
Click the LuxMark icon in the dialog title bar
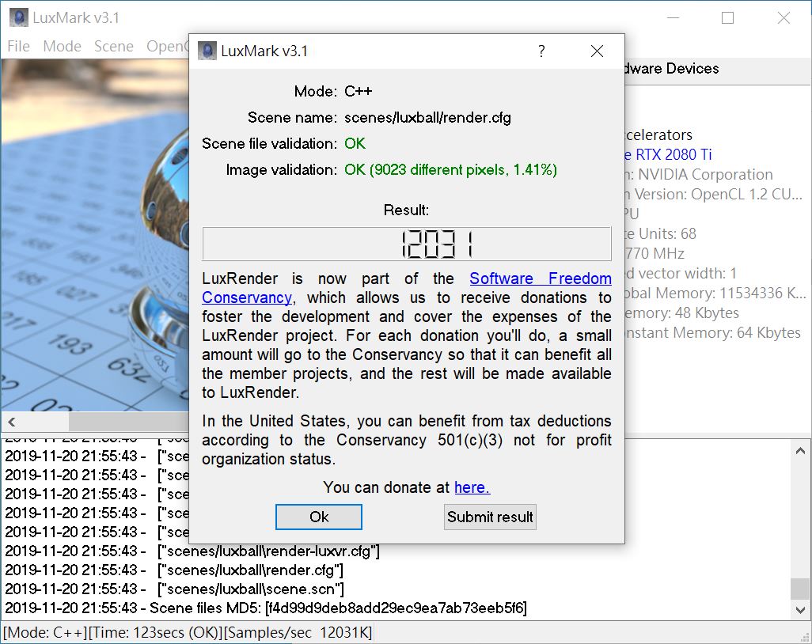click(207, 51)
